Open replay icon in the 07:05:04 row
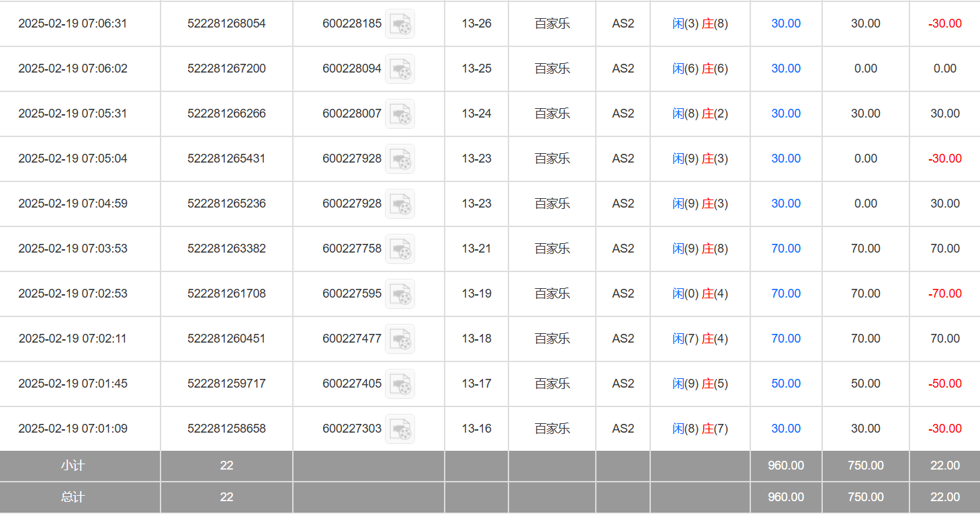Screen dimensions: 980x524 (x=400, y=159)
